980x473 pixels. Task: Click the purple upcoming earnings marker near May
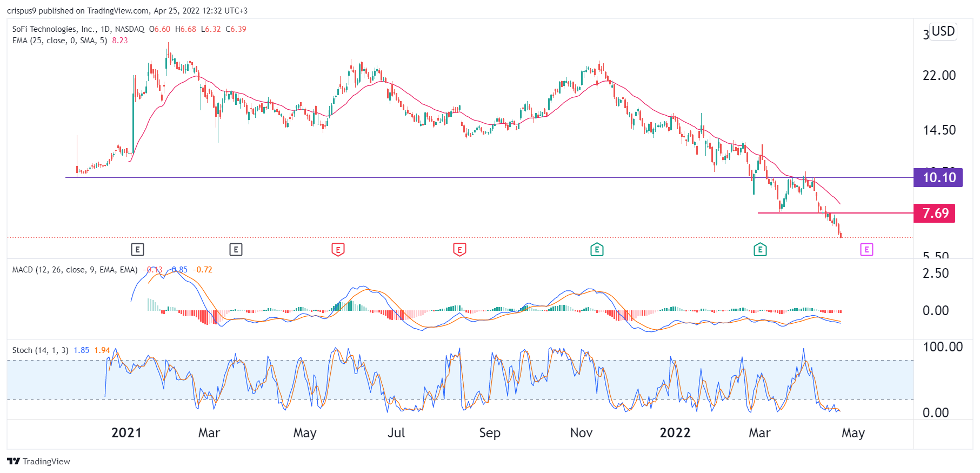tap(866, 249)
